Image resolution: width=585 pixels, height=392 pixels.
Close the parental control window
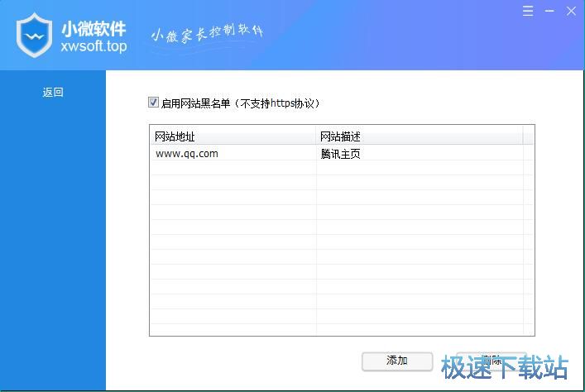click(x=571, y=12)
